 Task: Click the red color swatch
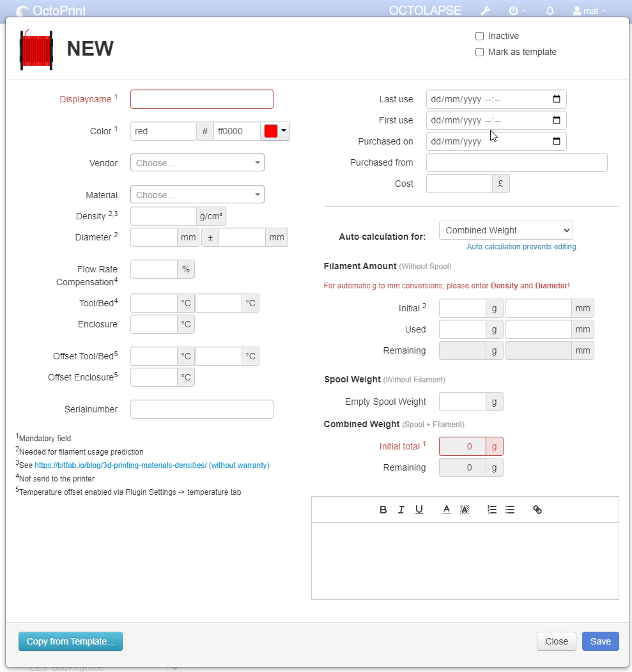click(x=270, y=131)
